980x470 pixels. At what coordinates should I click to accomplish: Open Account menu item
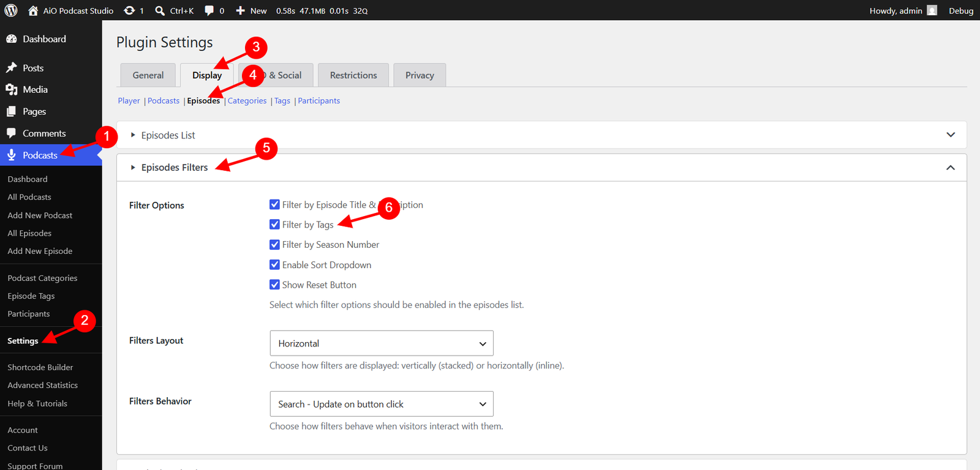point(23,430)
